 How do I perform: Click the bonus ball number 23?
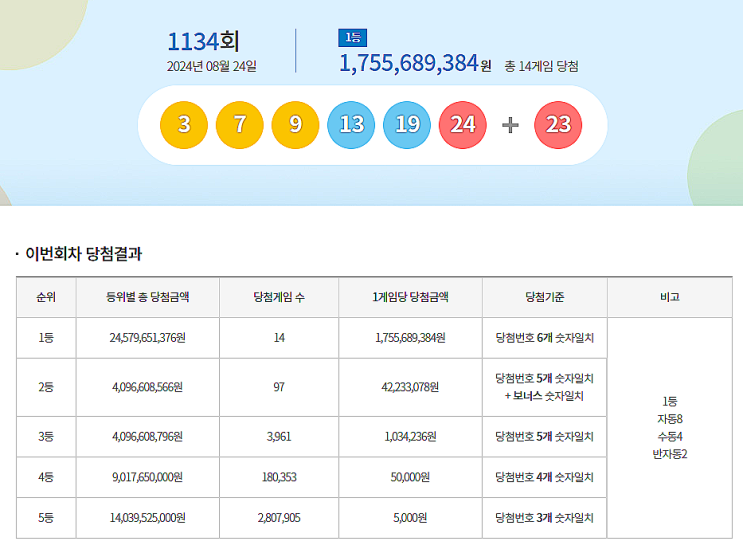[x=558, y=125]
